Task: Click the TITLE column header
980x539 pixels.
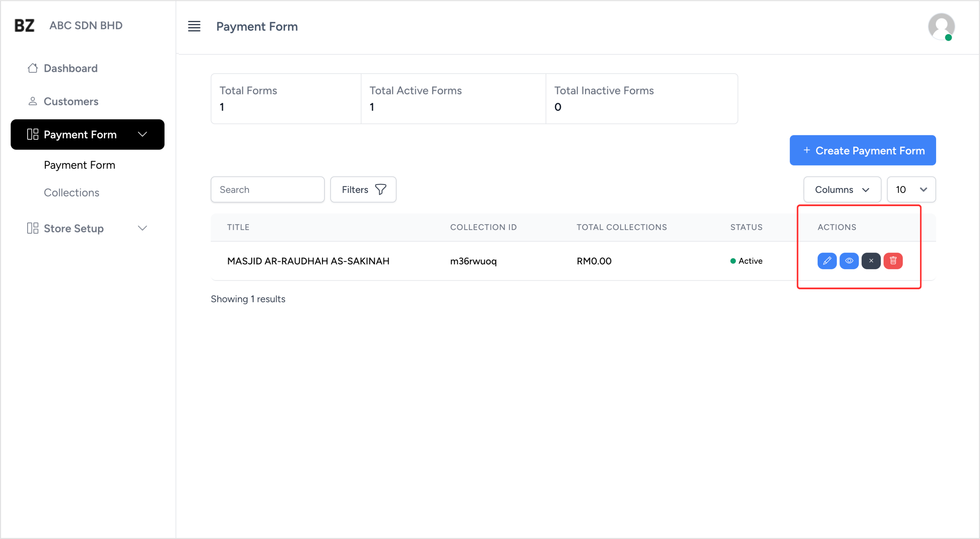Action: (238, 227)
